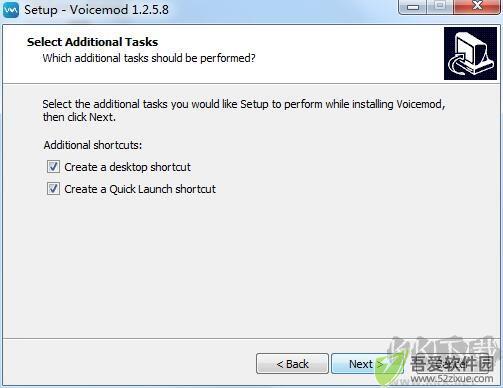Click the "Setup - Voicemod 1.2.5.8" title text
503x388 pixels.
96,9
